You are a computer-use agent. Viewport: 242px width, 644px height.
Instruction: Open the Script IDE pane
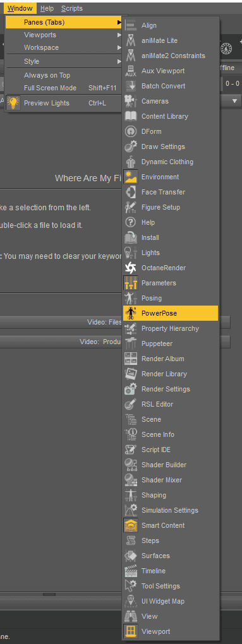171,450
